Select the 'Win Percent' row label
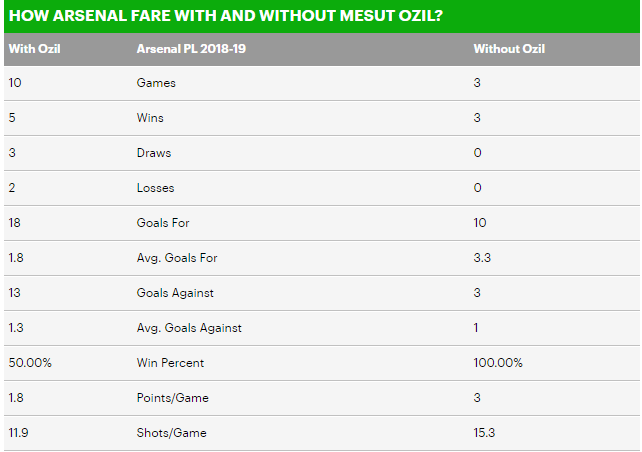642x452 pixels. [x=169, y=363]
